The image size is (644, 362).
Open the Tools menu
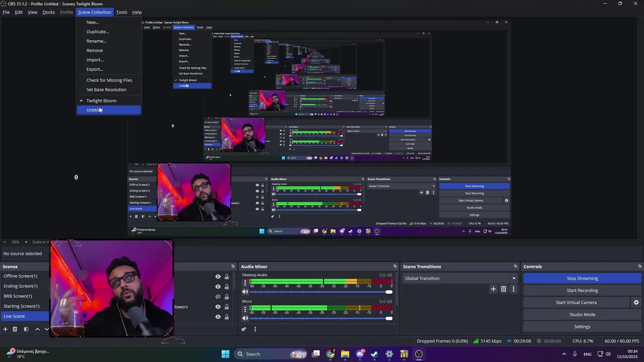[x=122, y=12]
